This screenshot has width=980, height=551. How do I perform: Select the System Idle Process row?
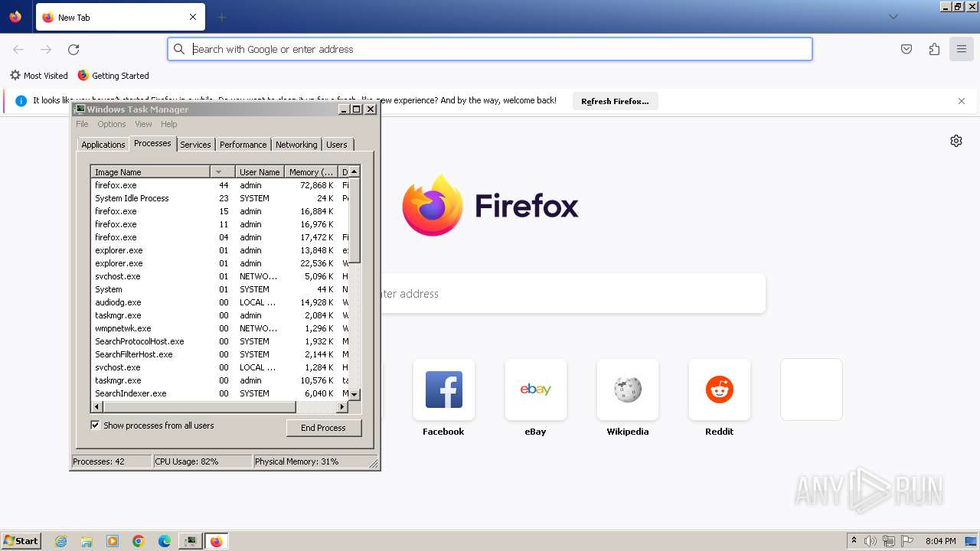click(220, 198)
